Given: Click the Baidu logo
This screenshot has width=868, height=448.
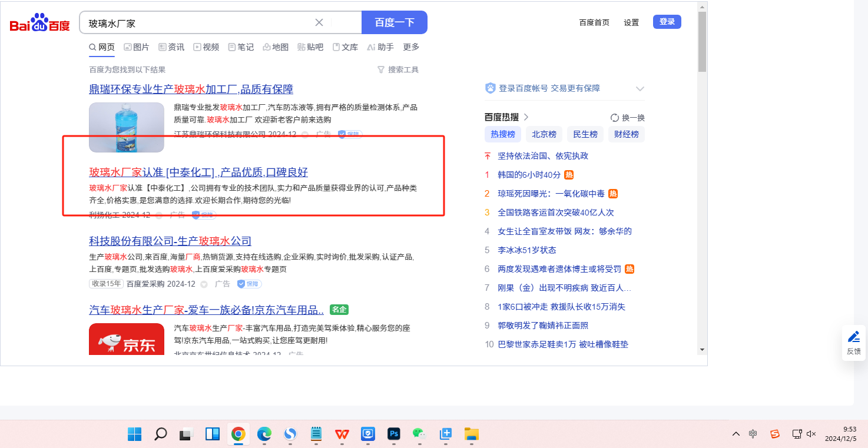Looking at the screenshot, I should 39,24.
